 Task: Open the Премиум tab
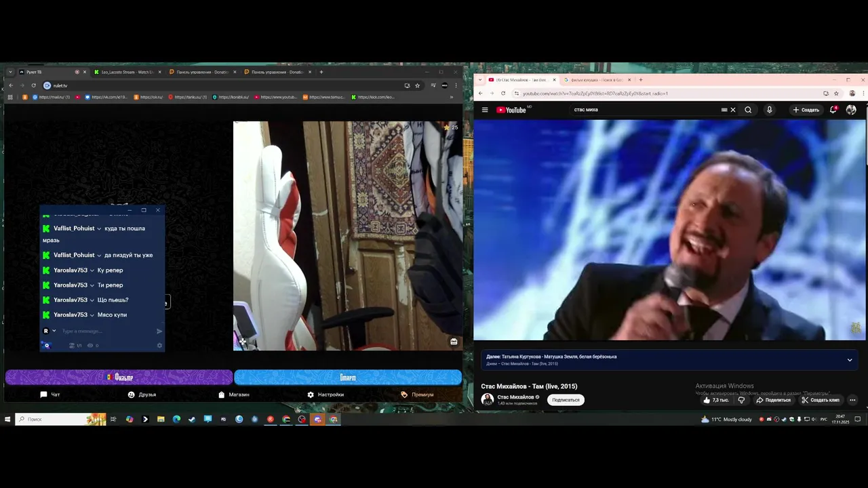tap(417, 394)
